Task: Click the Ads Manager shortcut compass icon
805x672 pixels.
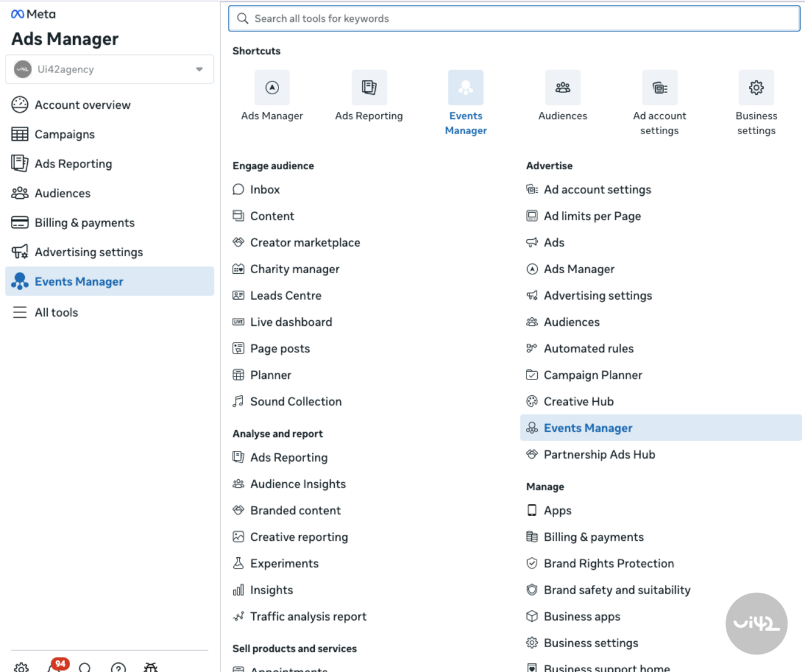Action: 272,88
